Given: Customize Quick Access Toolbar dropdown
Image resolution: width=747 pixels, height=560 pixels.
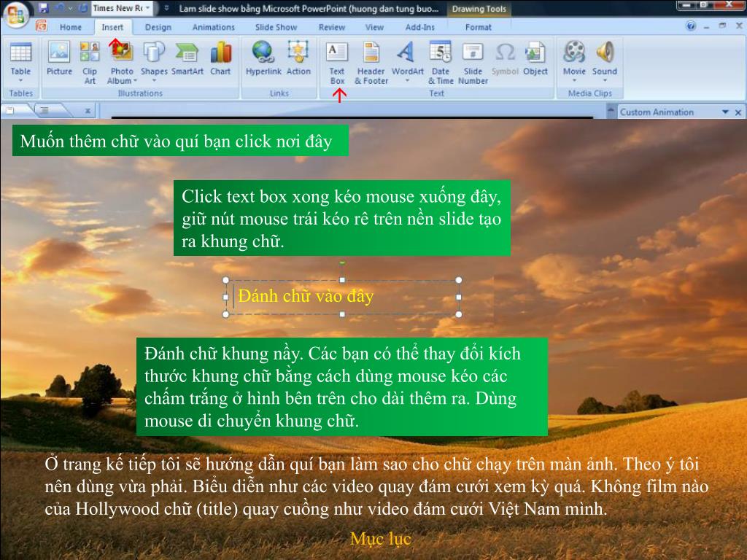Looking at the screenshot, I should 167,8.
